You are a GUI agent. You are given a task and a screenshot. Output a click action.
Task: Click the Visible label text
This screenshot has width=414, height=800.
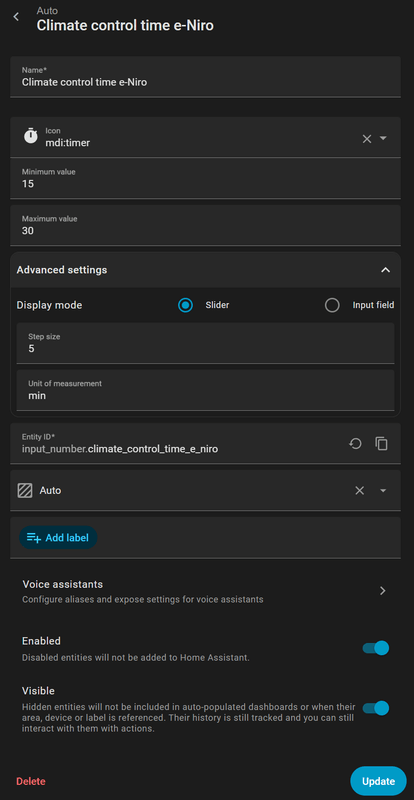(x=38, y=691)
